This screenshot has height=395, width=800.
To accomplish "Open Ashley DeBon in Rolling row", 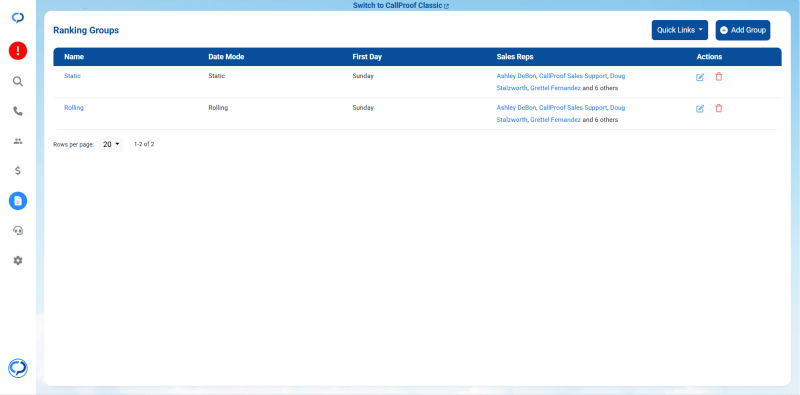I will (516, 108).
